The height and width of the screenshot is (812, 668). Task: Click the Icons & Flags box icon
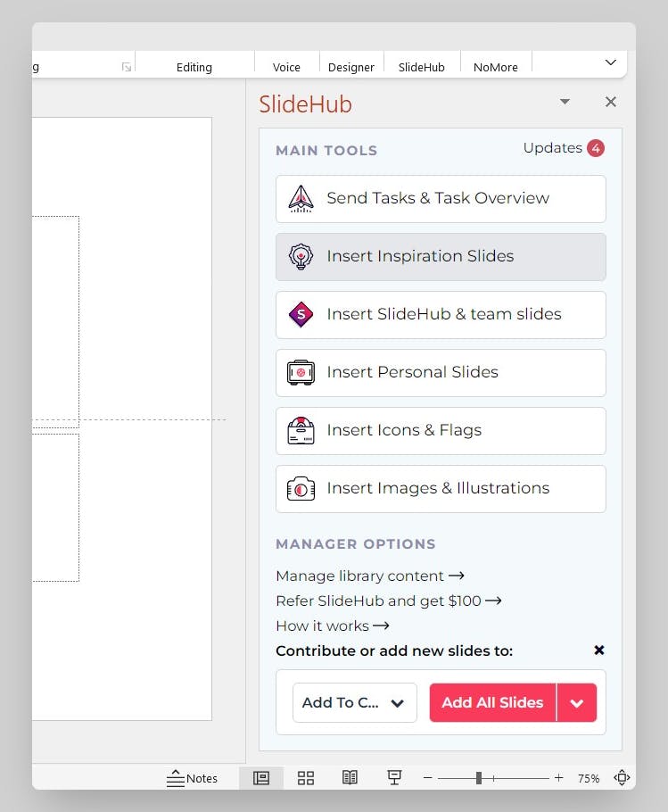click(301, 430)
